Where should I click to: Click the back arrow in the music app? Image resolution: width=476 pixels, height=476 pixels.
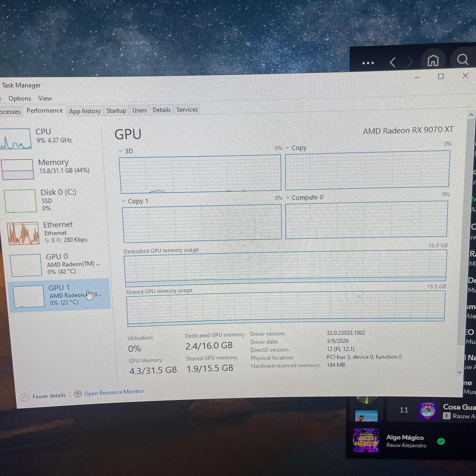[x=393, y=62]
